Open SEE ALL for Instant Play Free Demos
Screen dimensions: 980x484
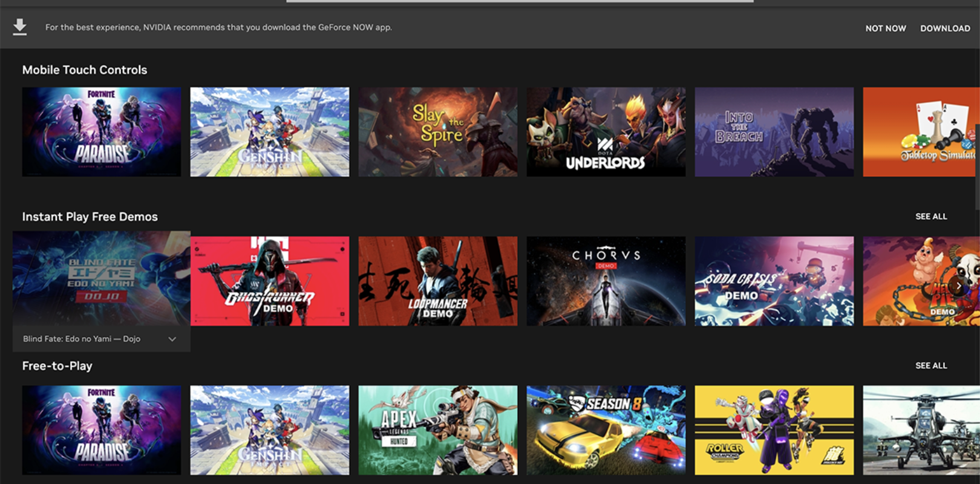click(x=931, y=217)
